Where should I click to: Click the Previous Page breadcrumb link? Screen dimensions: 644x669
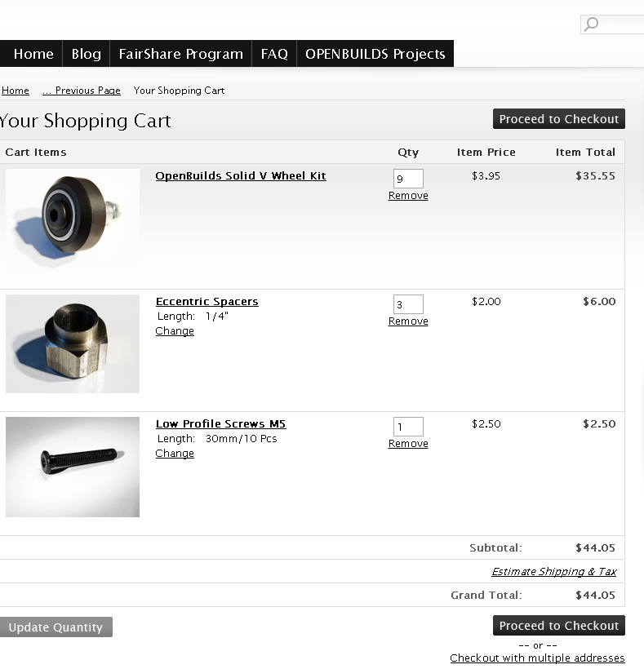[82, 91]
